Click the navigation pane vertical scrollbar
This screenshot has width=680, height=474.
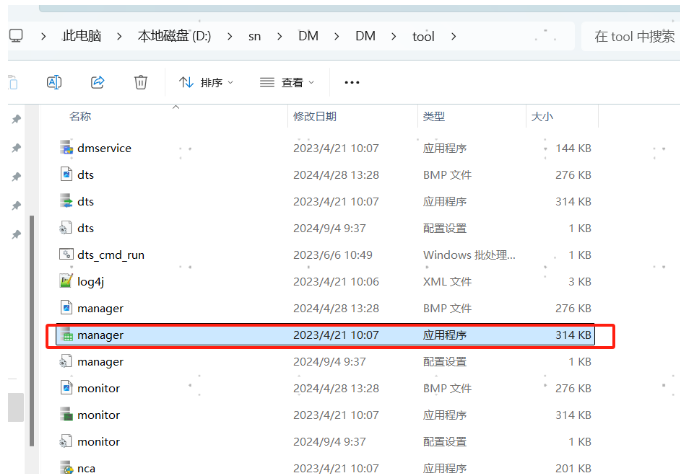(32, 330)
